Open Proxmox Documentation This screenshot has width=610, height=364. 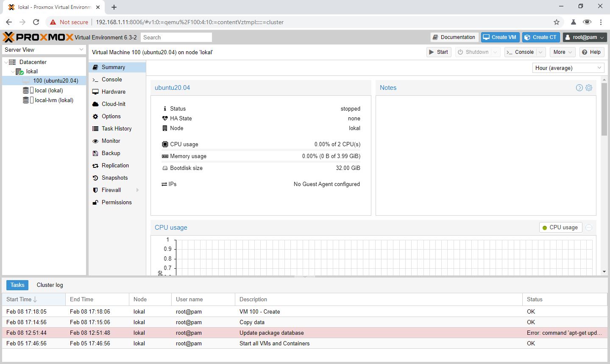pos(454,37)
